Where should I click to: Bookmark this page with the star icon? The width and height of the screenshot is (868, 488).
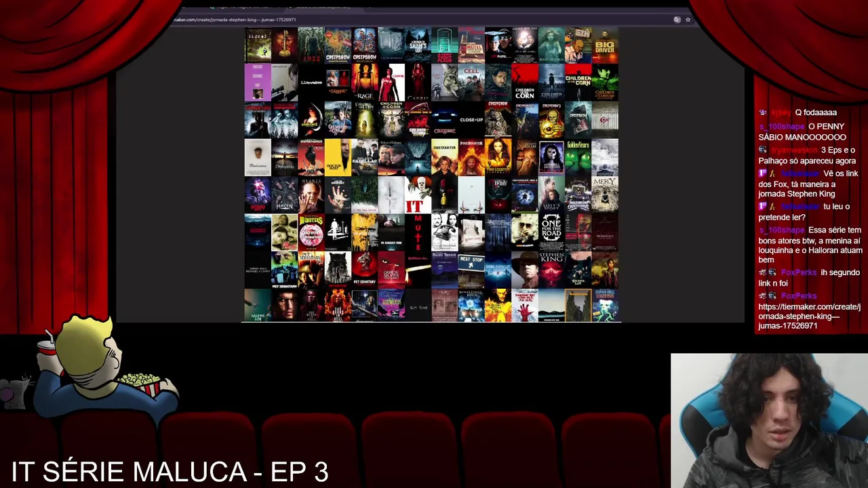tap(688, 20)
